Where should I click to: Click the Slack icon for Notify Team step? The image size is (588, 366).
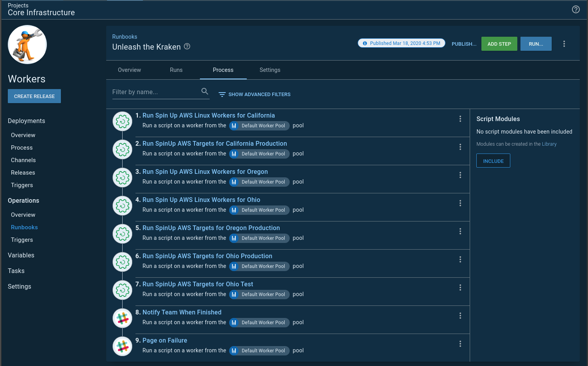123,318
